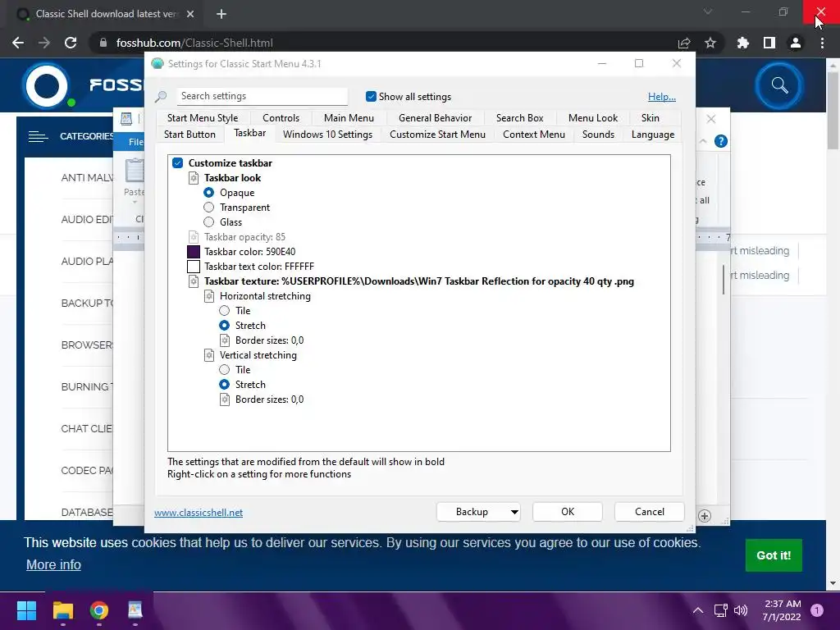
Task: Open the Backup dropdown arrow
Action: click(514, 512)
